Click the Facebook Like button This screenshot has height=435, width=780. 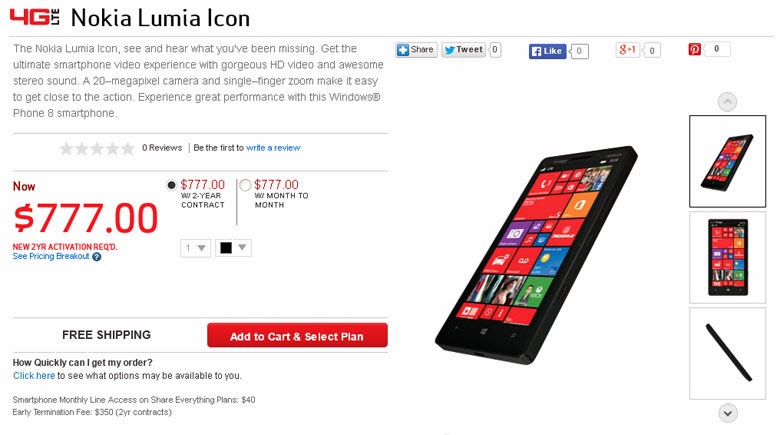click(547, 51)
